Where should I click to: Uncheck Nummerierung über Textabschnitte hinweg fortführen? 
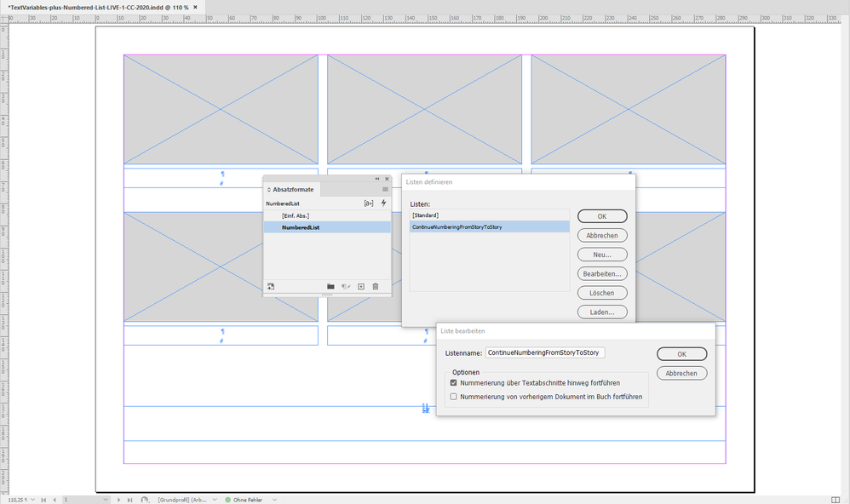[454, 382]
